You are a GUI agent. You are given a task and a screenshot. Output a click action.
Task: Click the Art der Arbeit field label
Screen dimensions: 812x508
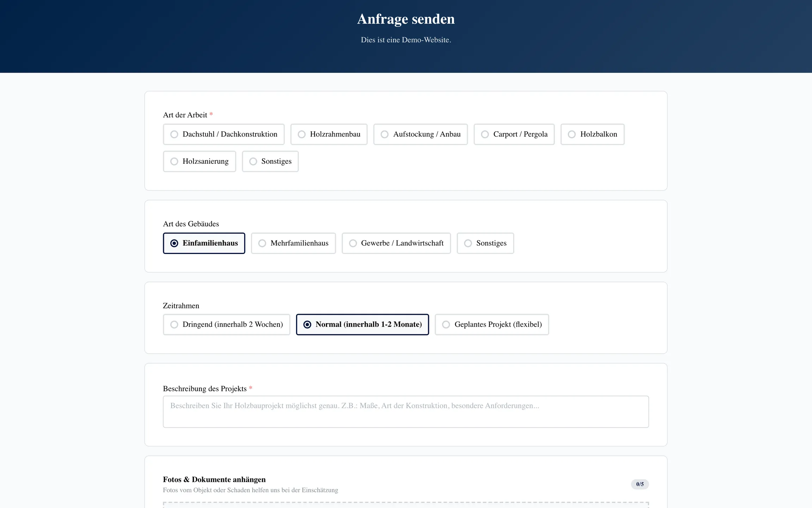coord(185,115)
